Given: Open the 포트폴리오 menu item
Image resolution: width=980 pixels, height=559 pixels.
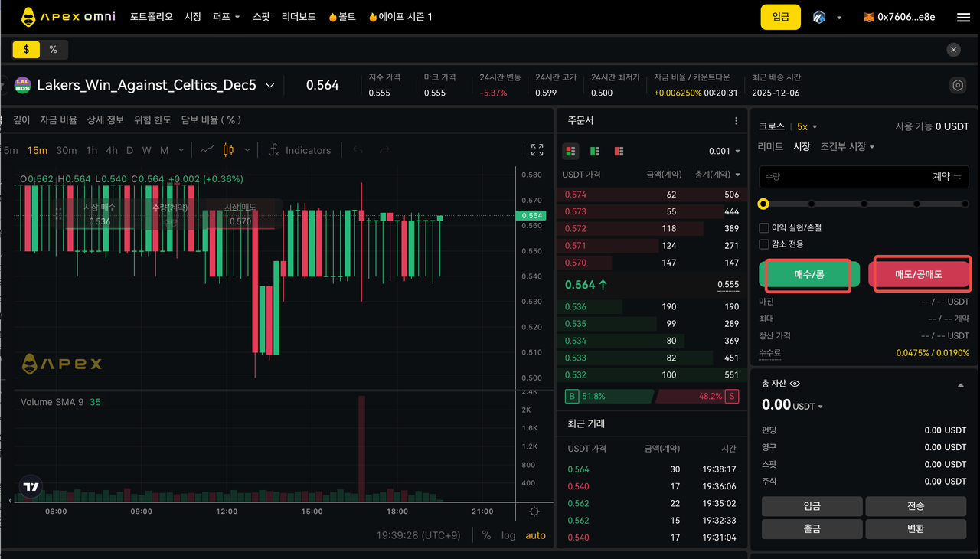Looking at the screenshot, I should coord(152,17).
